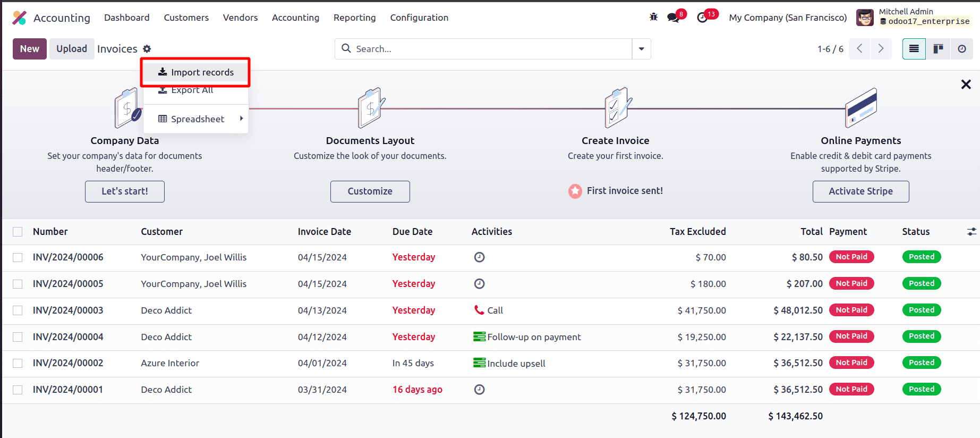Sort by Tax Excluded column header

[x=697, y=232]
